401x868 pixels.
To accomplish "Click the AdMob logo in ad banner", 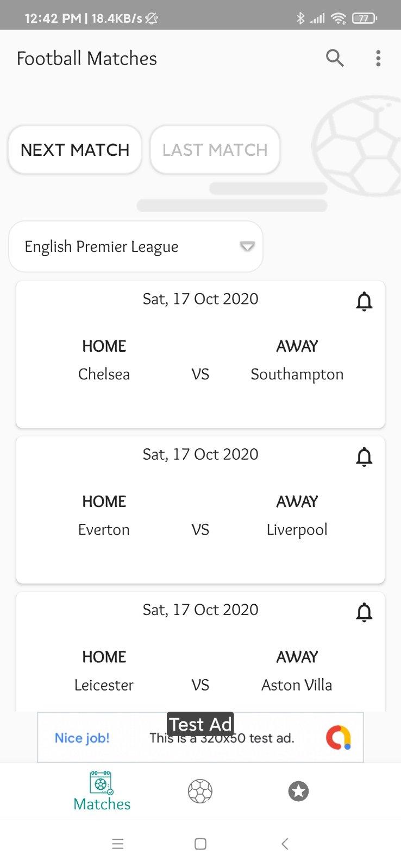I will click(338, 738).
